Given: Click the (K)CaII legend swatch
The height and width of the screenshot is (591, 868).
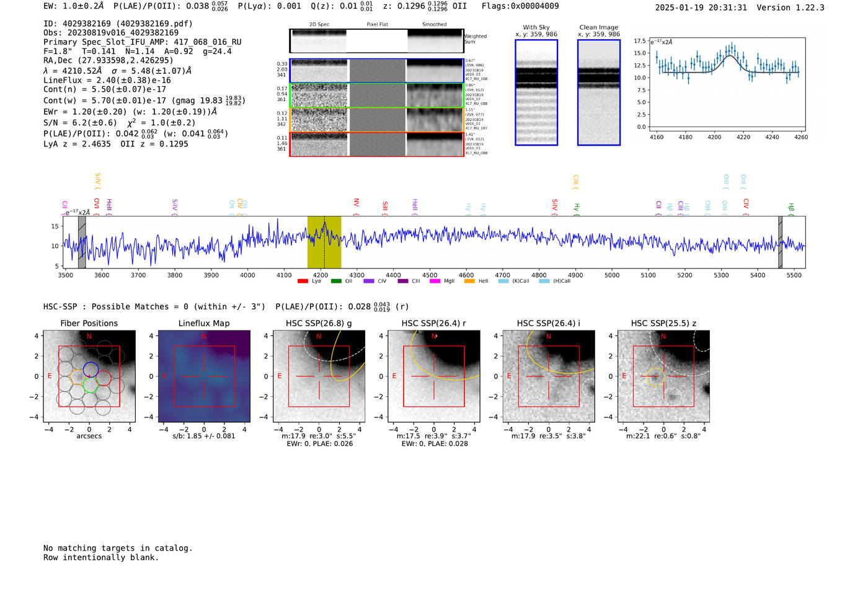Looking at the screenshot, I should click(x=503, y=281).
